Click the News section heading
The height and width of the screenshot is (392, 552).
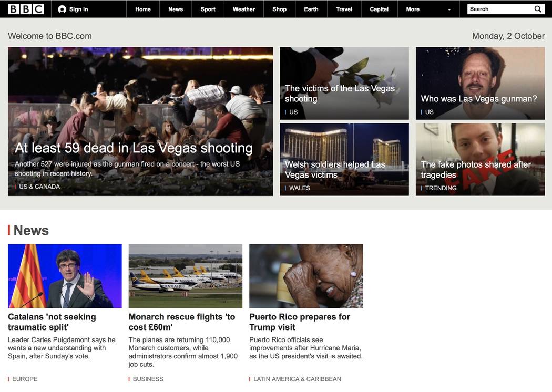click(x=31, y=230)
